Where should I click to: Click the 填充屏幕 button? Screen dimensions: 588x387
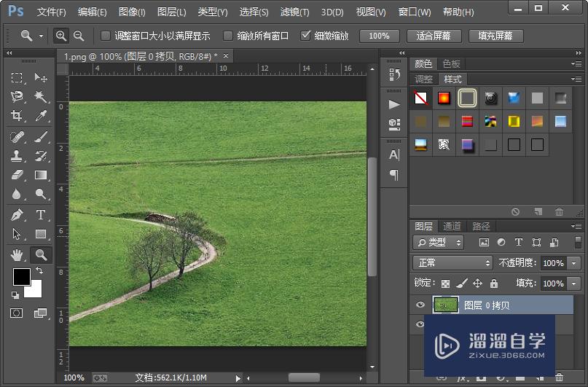(495, 36)
